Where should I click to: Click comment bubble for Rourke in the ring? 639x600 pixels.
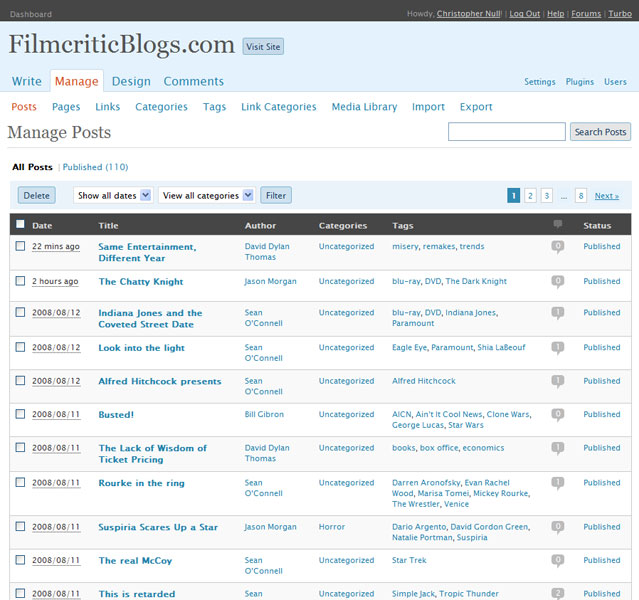click(x=558, y=484)
